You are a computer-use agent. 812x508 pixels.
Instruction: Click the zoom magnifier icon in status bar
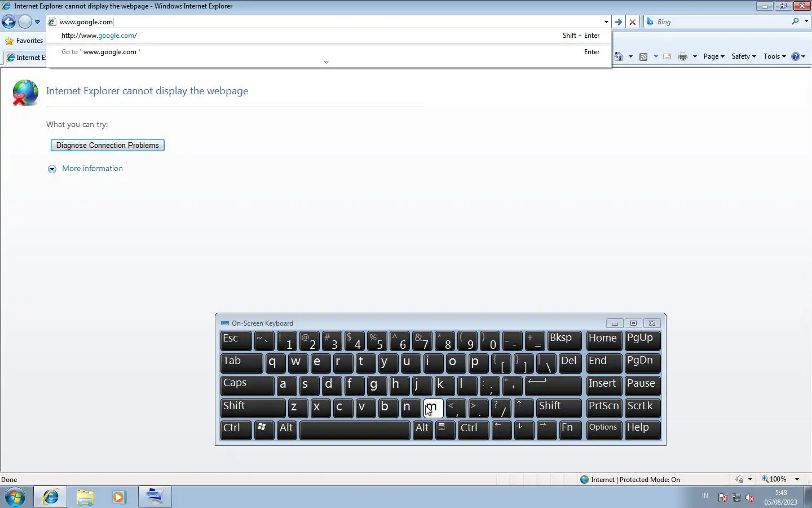tap(765, 479)
